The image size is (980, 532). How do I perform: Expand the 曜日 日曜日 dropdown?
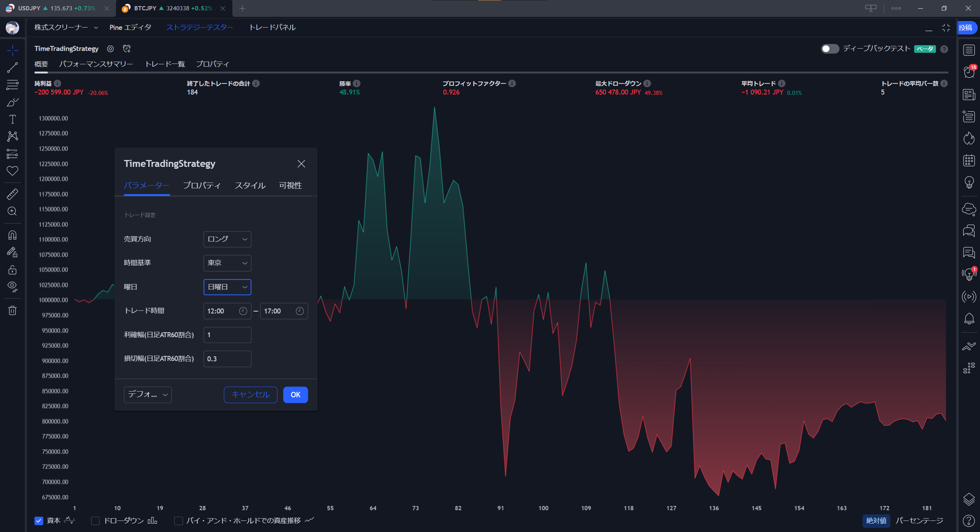tap(227, 287)
